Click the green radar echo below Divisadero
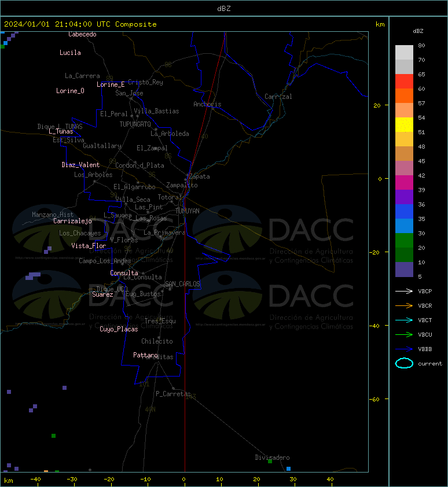 [270, 461]
